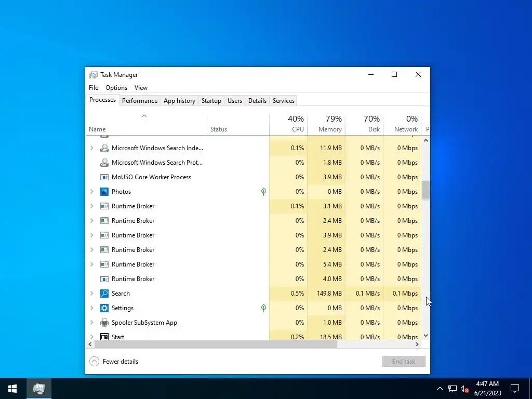This screenshot has width=532, height=399.
Task: Switch to the App history tab
Action: 179,101
